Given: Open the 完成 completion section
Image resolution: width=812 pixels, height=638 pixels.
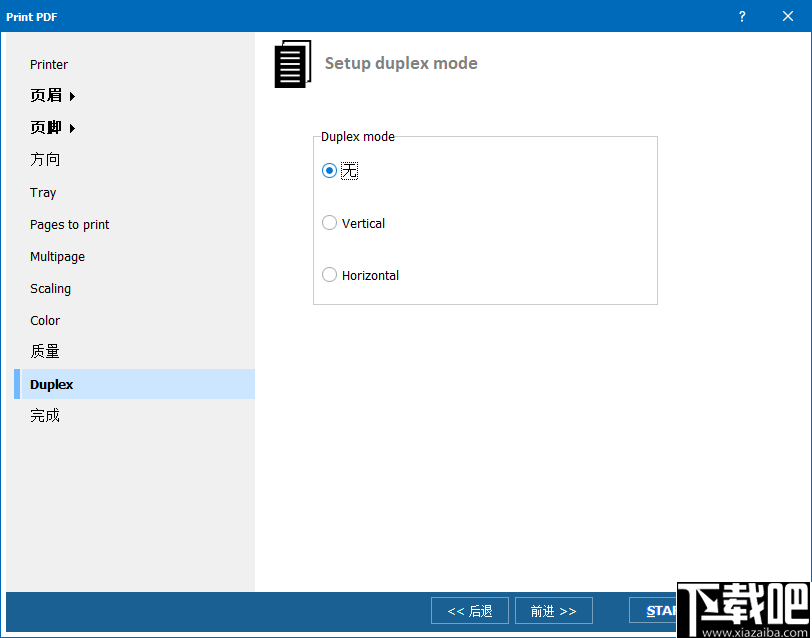Looking at the screenshot, I should 44,415.
